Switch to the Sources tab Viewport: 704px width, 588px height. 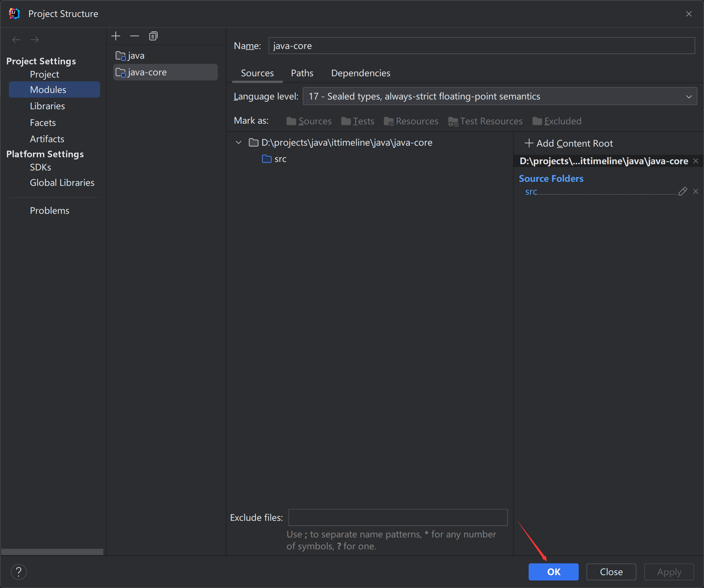point(258,73)
